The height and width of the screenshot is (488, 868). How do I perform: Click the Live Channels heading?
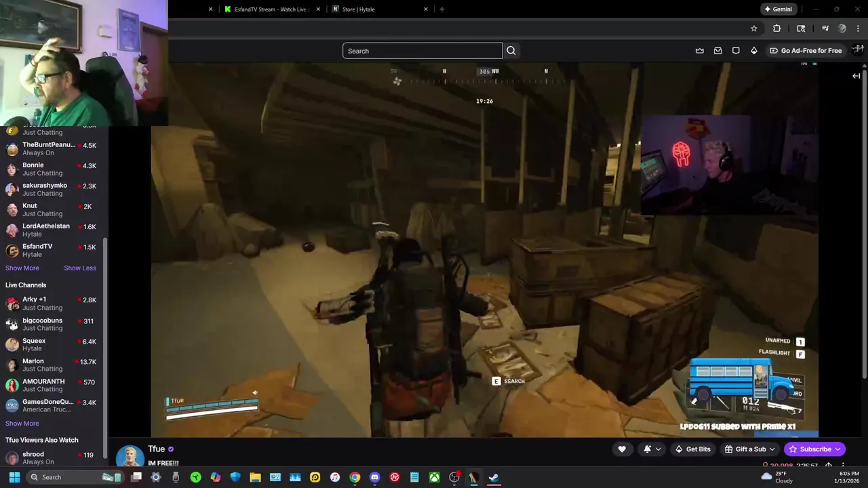26,285
